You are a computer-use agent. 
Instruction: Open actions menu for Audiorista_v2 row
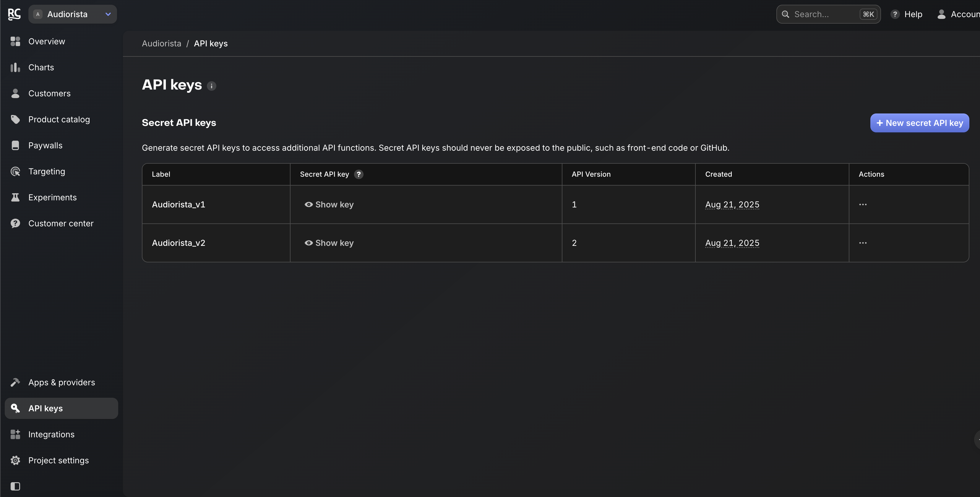(x=862, y=243)
